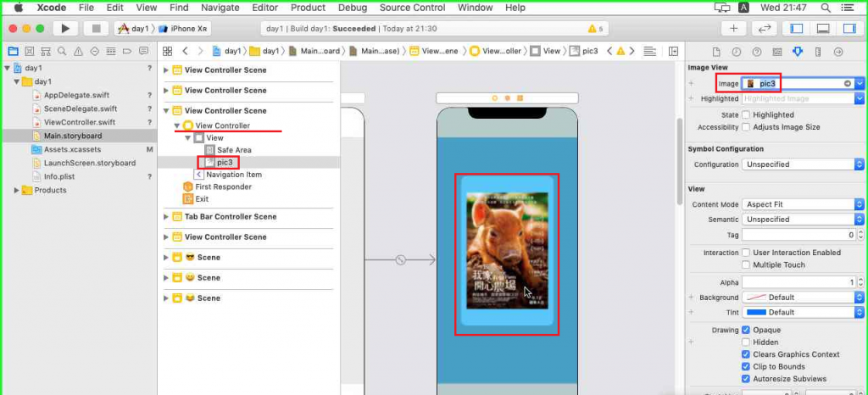Open the Connections inspector arrow icon
The height and width of the screenshot is (395, 868).
838,52
